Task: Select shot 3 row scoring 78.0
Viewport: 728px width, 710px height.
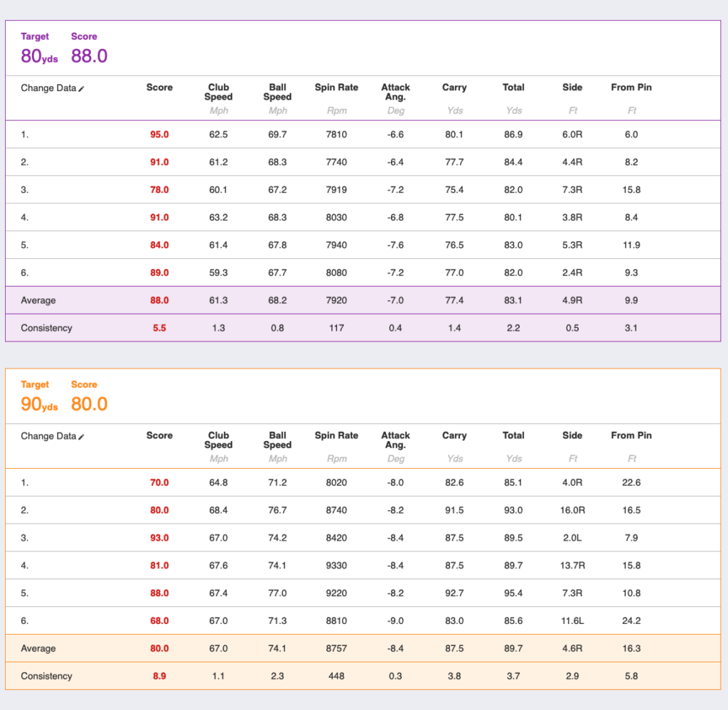Action: point(363,190)
